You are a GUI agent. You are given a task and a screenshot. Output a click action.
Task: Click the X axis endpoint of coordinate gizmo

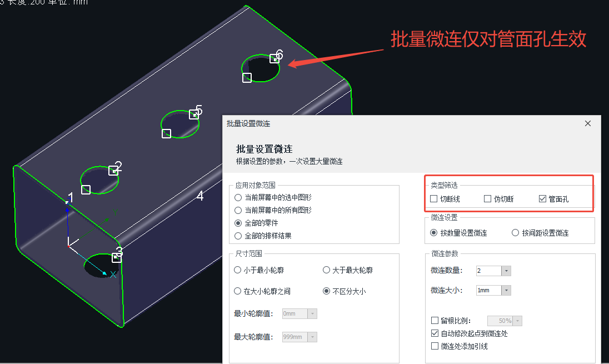[x=104, y=273]
